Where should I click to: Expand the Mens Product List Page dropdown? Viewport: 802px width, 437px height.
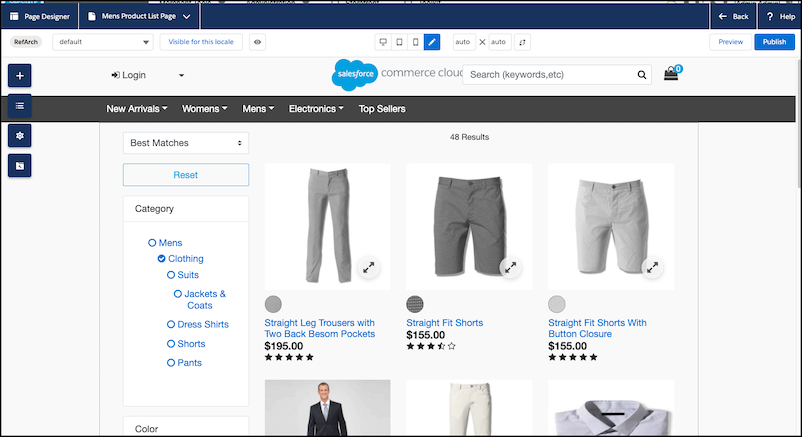(188, 17)
